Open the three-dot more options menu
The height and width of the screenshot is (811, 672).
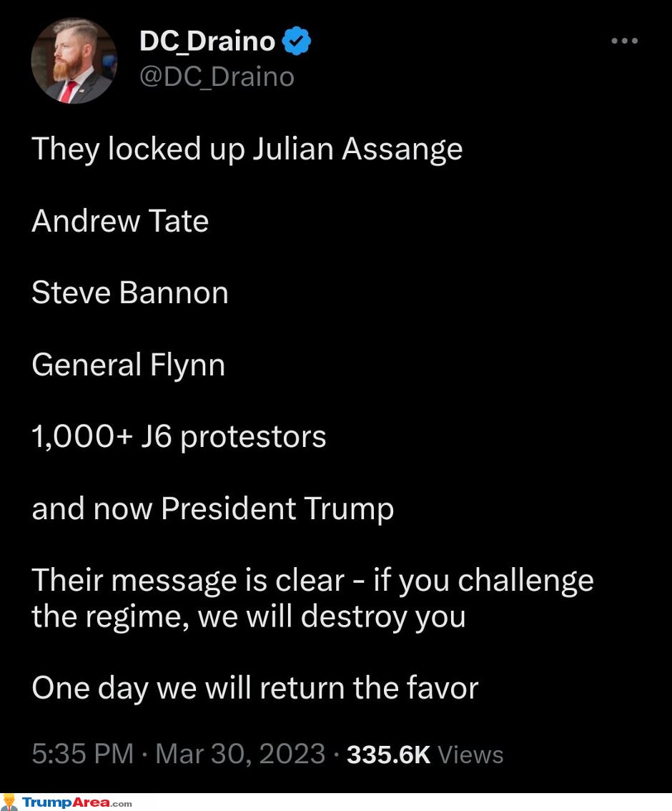point(624,41)
